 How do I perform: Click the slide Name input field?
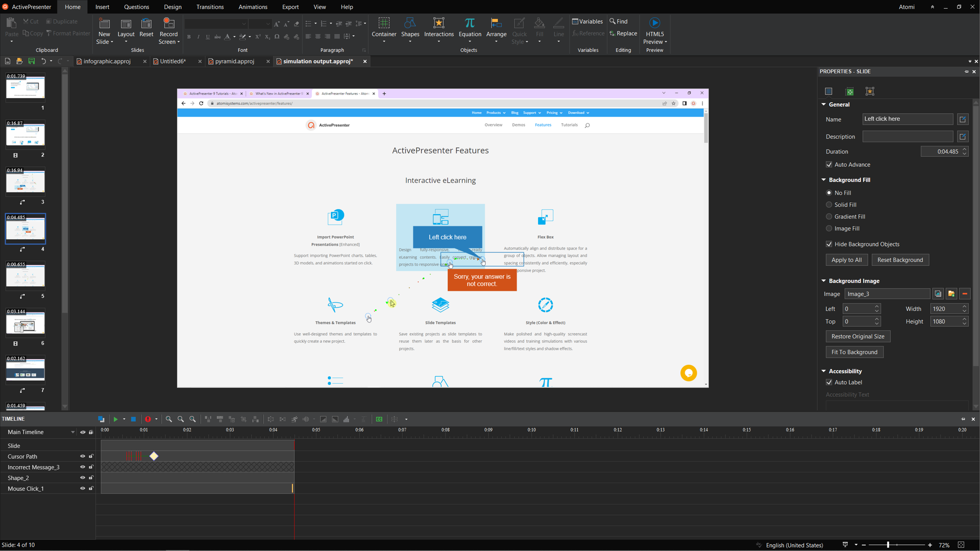[x=908, y=119]
